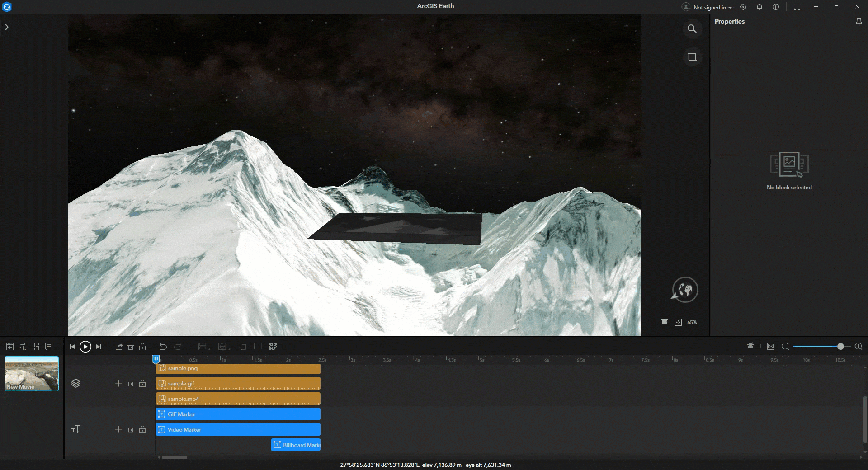Expand the left sidebar panel

tap(7, 27)
